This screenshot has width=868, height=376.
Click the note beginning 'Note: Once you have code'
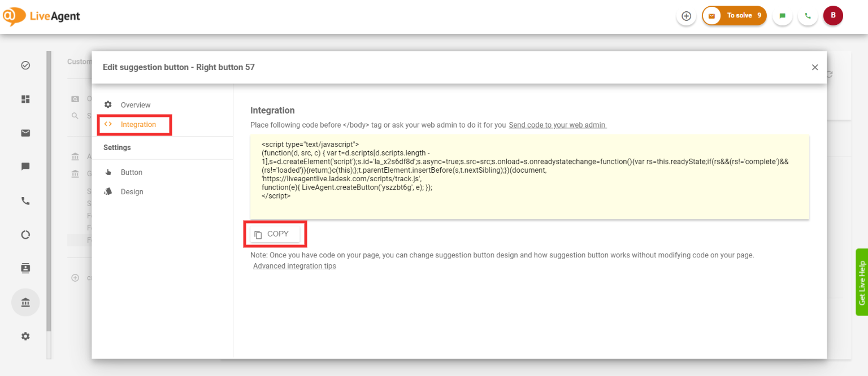502,255
